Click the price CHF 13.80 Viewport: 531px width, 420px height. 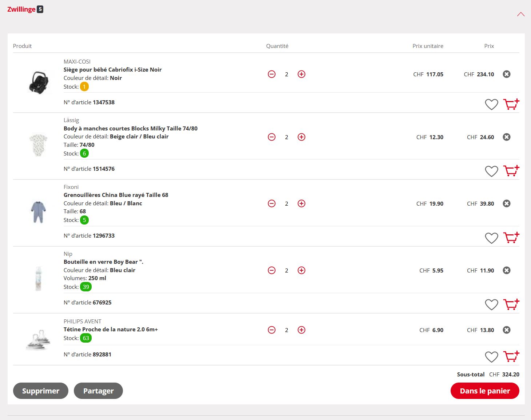click(x=480, y=330)
